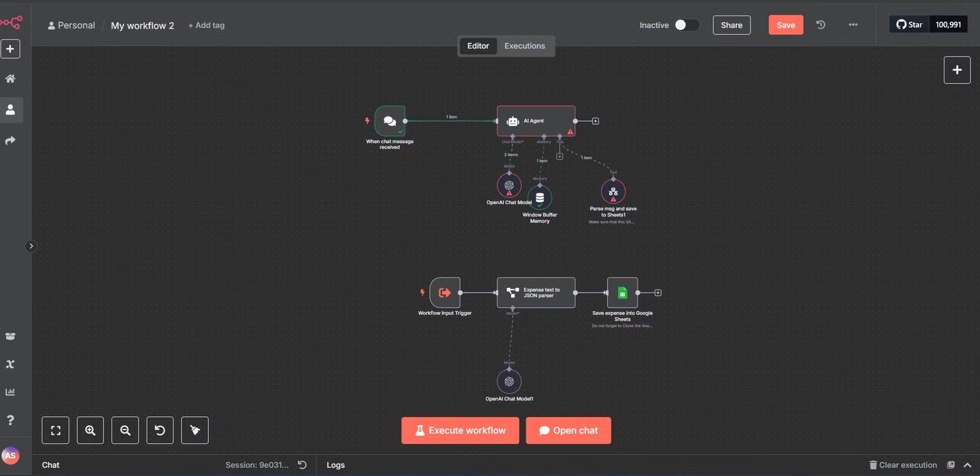Expand the collapsed left sidebar
This screenshot has height=476, width=980.
[31, 247]
